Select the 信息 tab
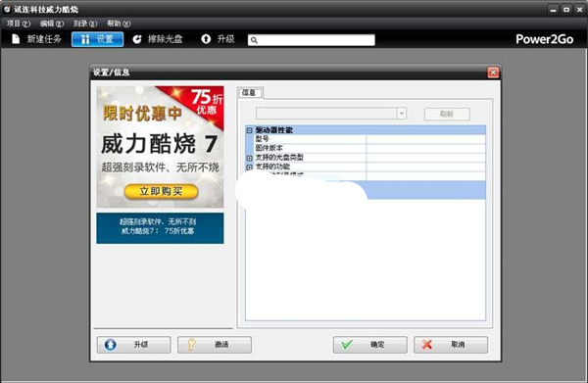The width and height of the screenshot is (588, 383). pos(250,92)
